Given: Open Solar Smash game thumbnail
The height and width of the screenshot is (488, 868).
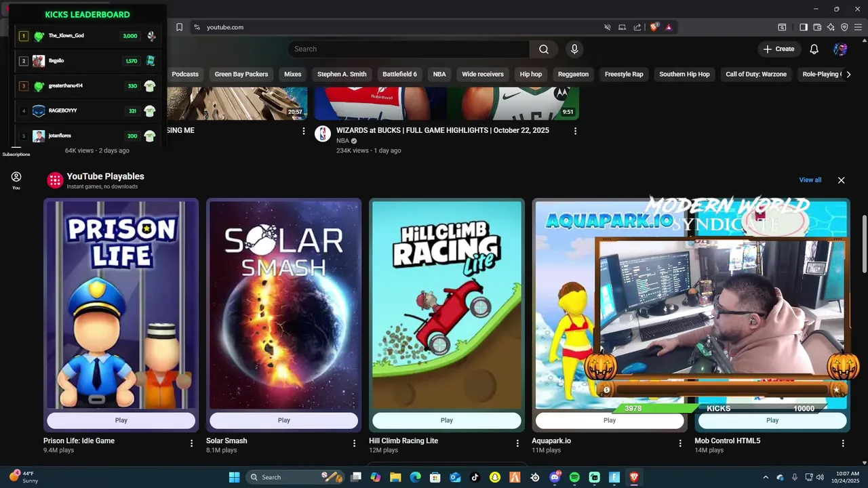Looking at the screenshot, I should 283,305.
